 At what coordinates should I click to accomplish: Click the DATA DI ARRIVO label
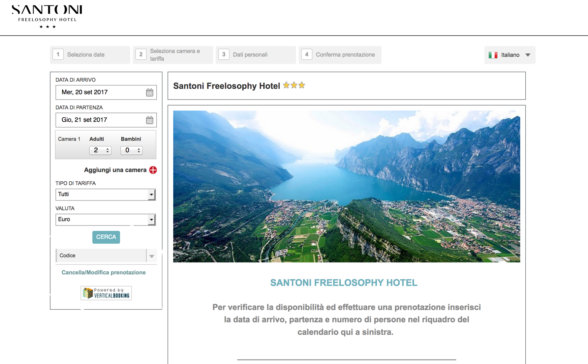click(x=75, y=80)
